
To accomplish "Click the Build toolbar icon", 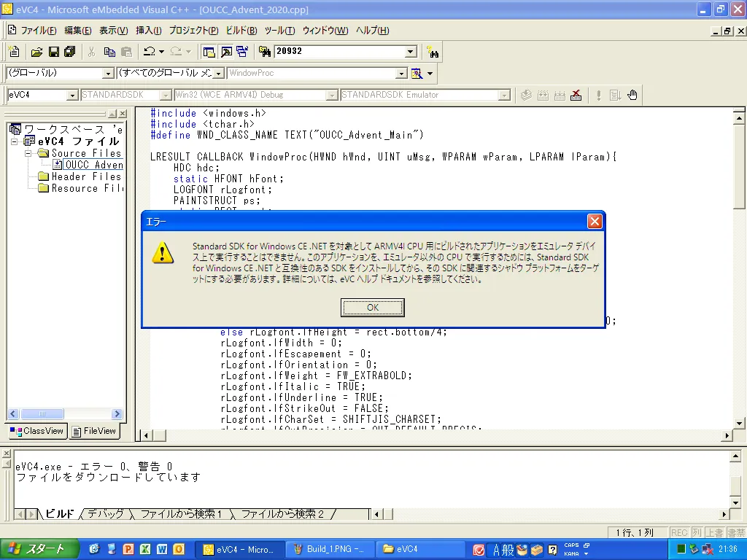I will point(543,96).
